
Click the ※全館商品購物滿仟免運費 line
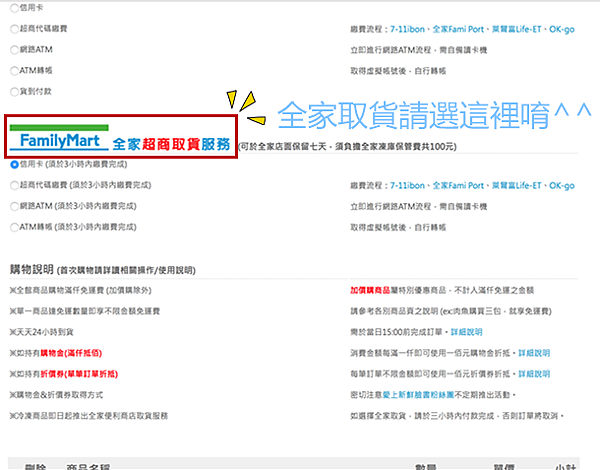pos(80,290)
